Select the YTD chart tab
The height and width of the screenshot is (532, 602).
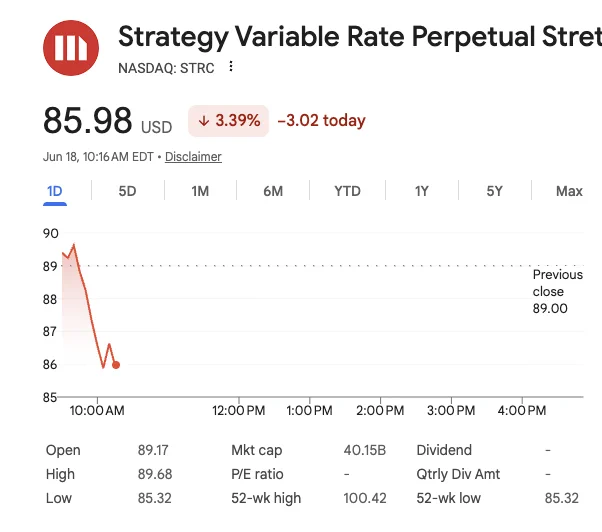point(347,191)
